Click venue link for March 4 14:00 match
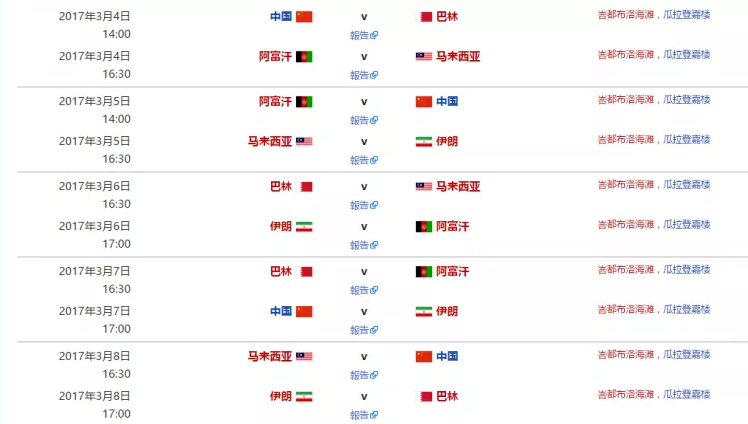 654,15
